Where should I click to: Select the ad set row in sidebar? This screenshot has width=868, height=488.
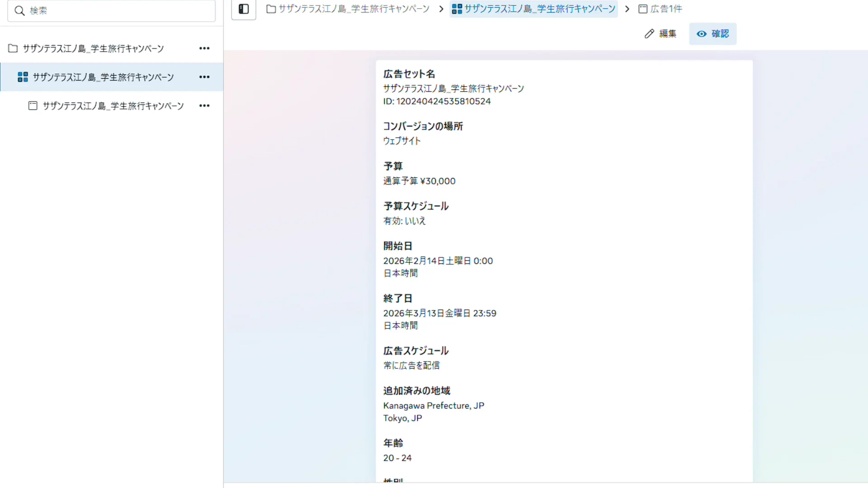(x=103, y=77)
